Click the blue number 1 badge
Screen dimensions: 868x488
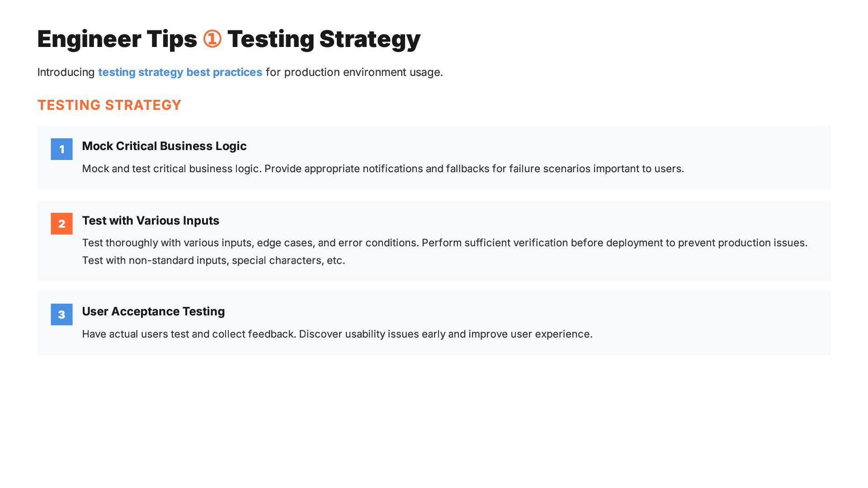point(61,149)
